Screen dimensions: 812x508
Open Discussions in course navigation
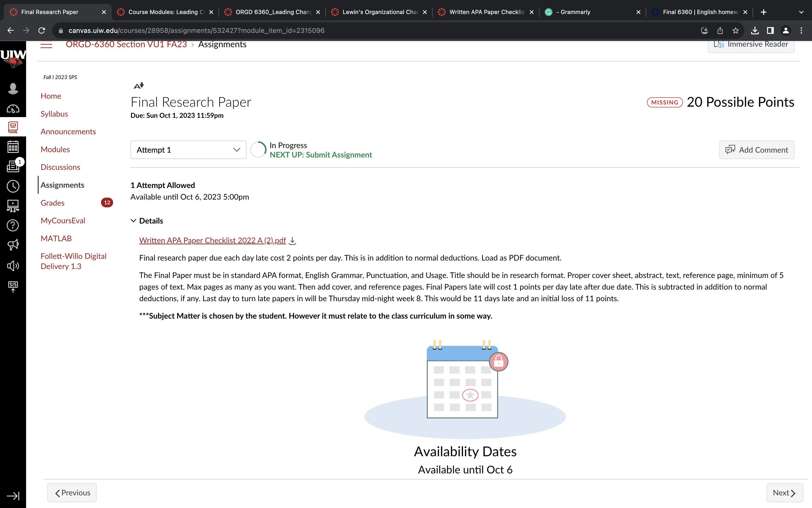pyautogui.click(x=60, y=167)
